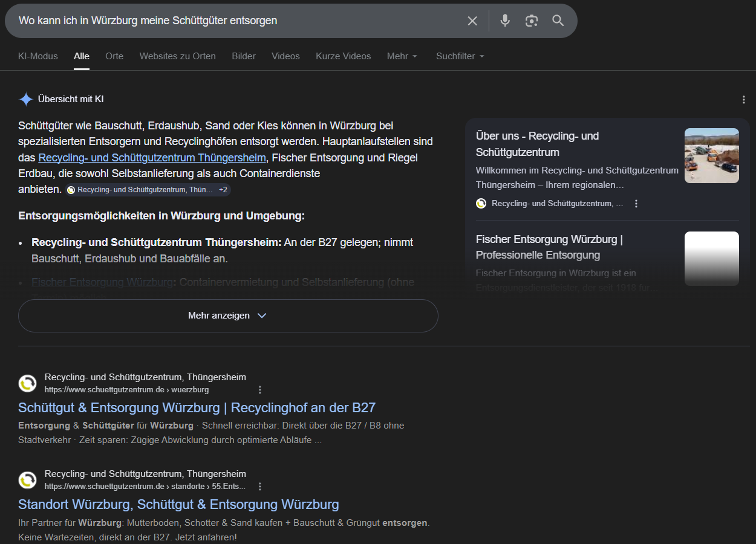Image resolution: width=756 pixels, height=544 pixels.
Task: Clear the search query with the X icon
Action: point(472,20)
